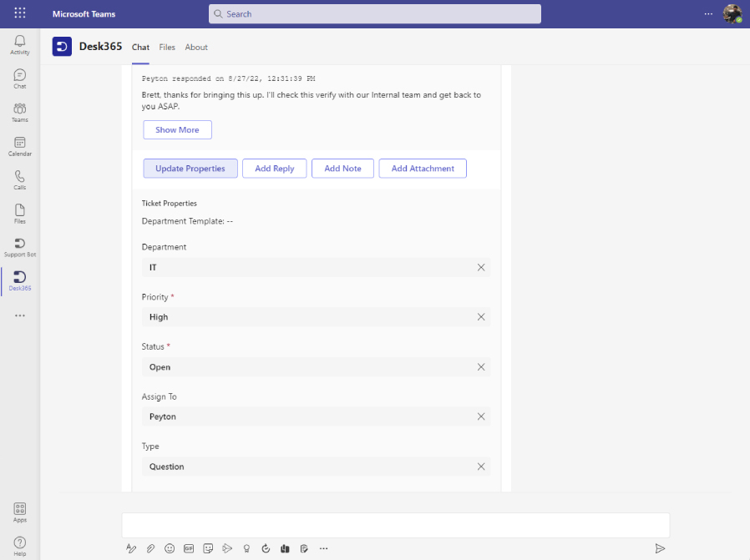Switch to the Files tab
The image size is (750, 560).
pos(167,47)
